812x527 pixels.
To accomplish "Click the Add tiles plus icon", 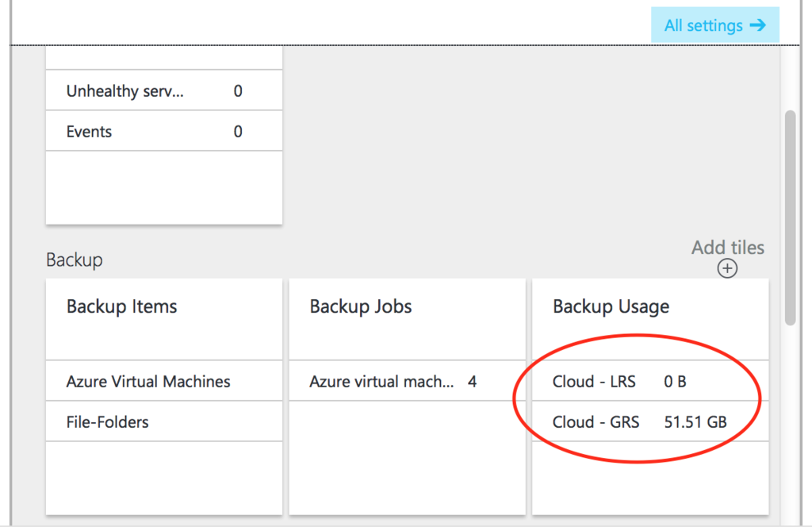I will [x=727, y=268].
